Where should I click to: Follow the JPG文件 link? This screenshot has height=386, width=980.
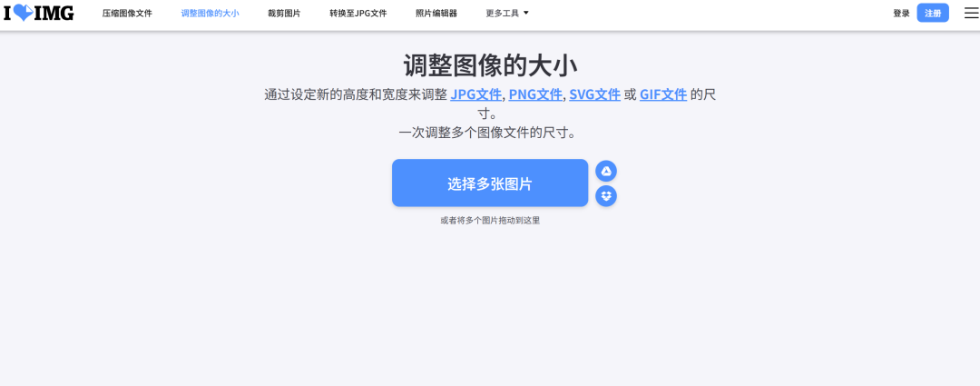coord(476,94)
